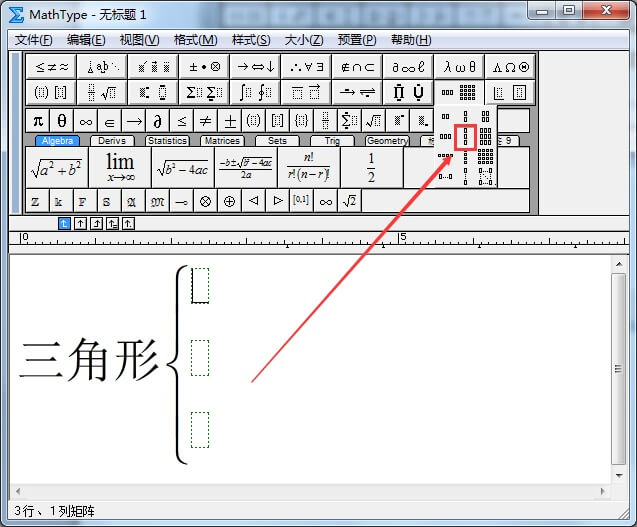Open the products and set theory templates palette

408,93
